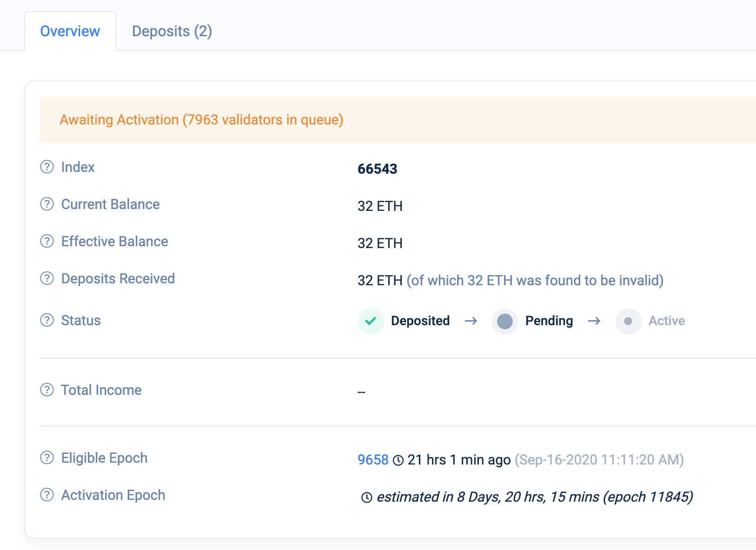This screenshot has height=550, width=756.
Task: Click the arrow between Deposited and Pending
Action: click(471, 321)
